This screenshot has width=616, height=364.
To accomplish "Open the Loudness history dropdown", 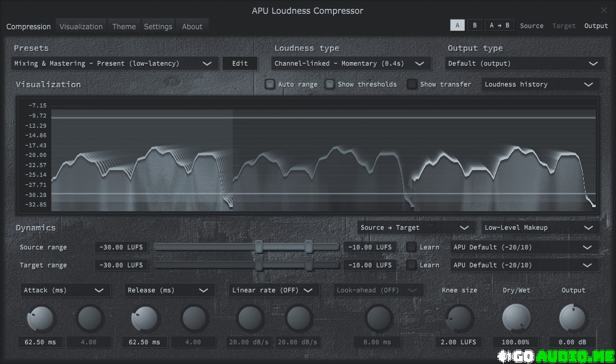I will [x=540, y=84].
